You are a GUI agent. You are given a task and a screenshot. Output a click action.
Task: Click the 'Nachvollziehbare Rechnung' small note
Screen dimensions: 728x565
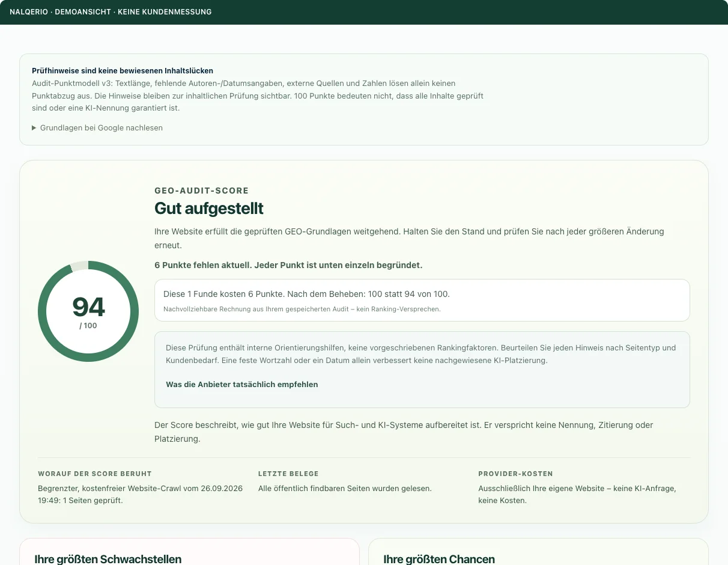tap(302, 310)
